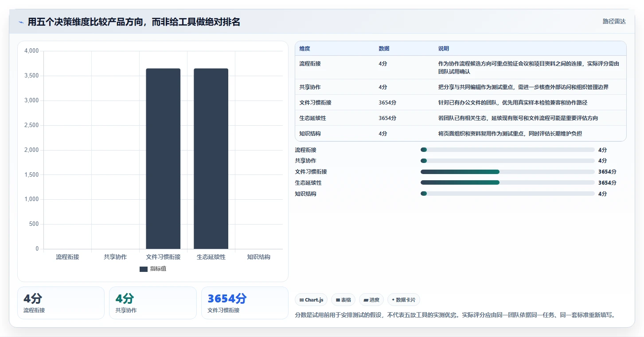Click the 共享协作 progress bar
This screenshot has height=337, width=644.
[507, 161]
